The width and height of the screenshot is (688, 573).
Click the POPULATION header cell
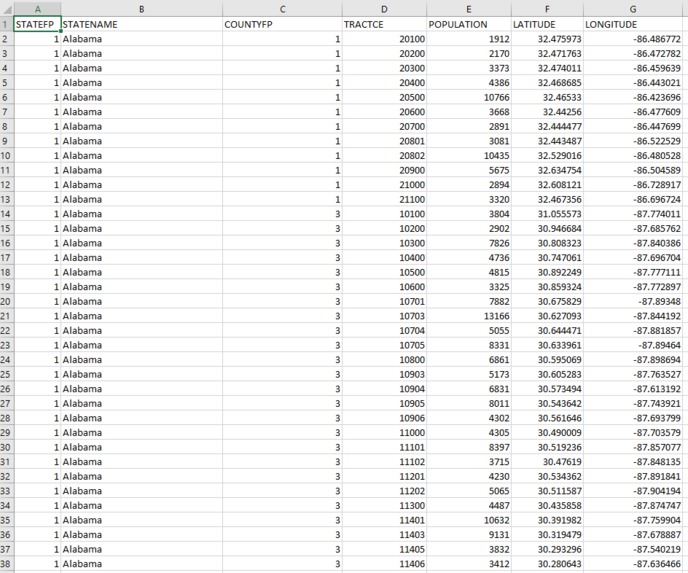[x=469, y=24]
